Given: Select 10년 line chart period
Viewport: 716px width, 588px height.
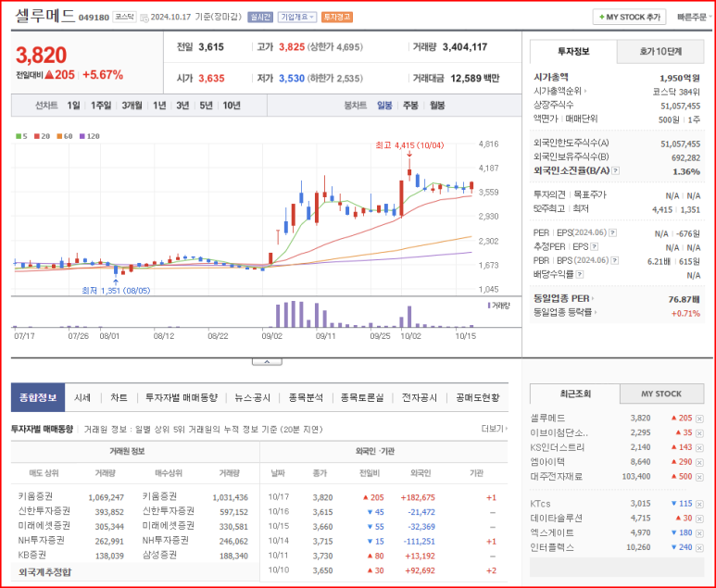Looking at the screenshot, I should (232, 106).
